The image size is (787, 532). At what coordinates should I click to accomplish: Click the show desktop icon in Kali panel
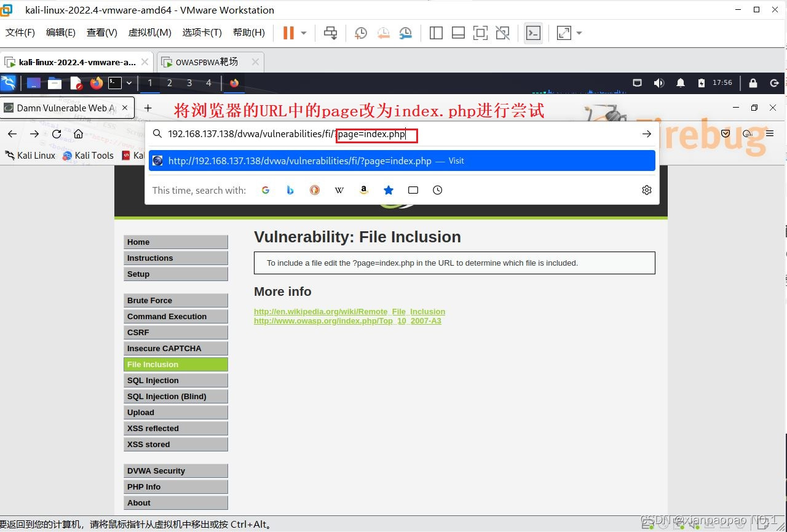34,83
